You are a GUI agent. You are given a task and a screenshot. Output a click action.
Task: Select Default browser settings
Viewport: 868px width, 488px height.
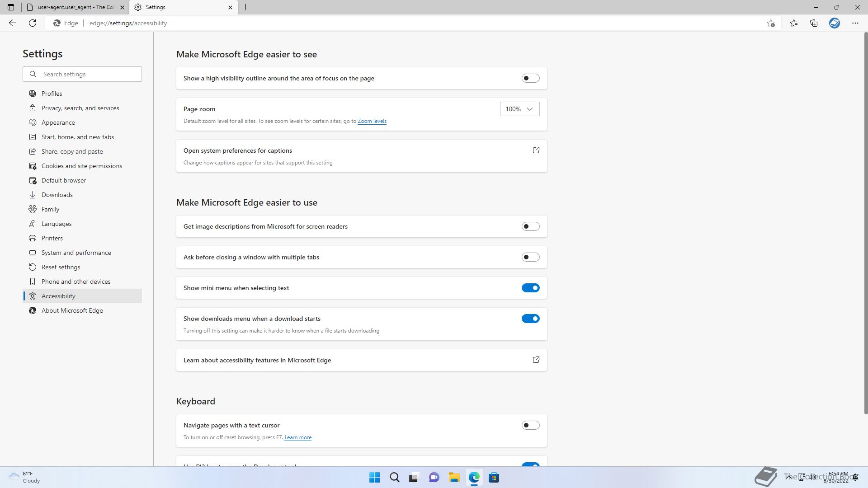click(82, 180)
